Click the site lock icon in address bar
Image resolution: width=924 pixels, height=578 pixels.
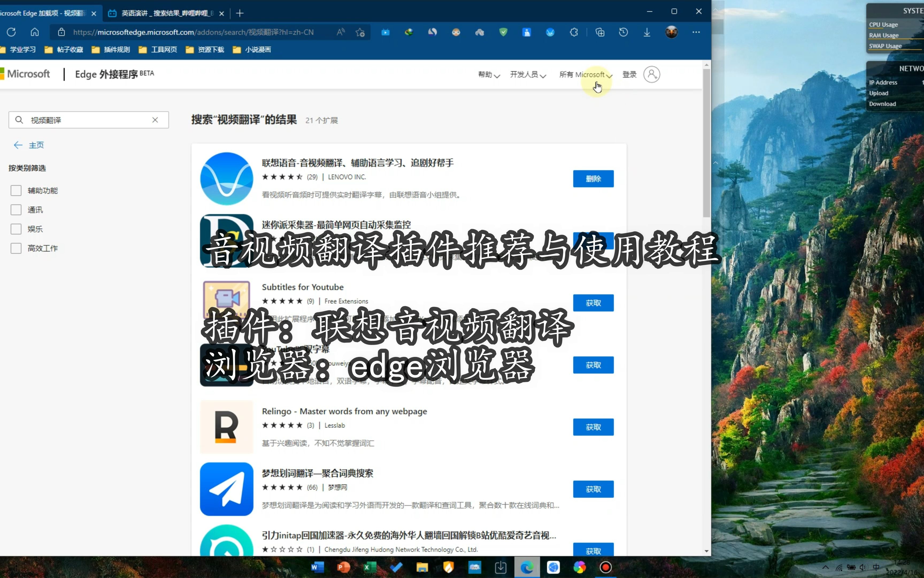61,32
